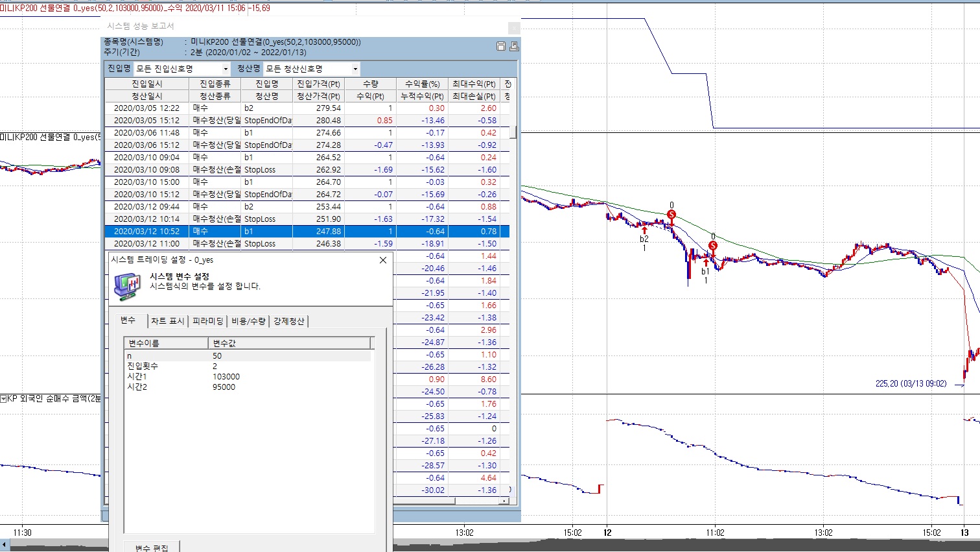Click the print icon in performance report

513,46
